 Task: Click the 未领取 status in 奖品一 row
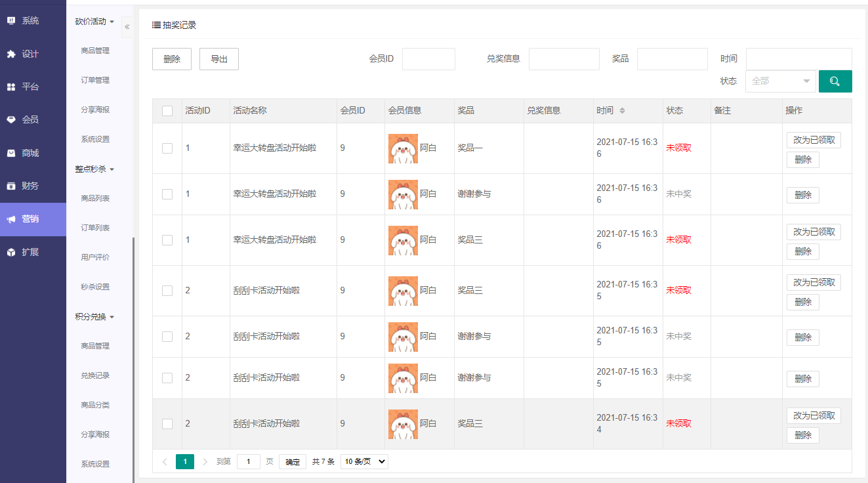[x=678, y=148]
